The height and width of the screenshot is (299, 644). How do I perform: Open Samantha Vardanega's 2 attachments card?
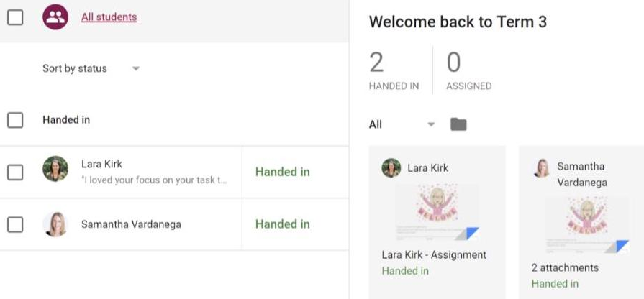point(581,222)
